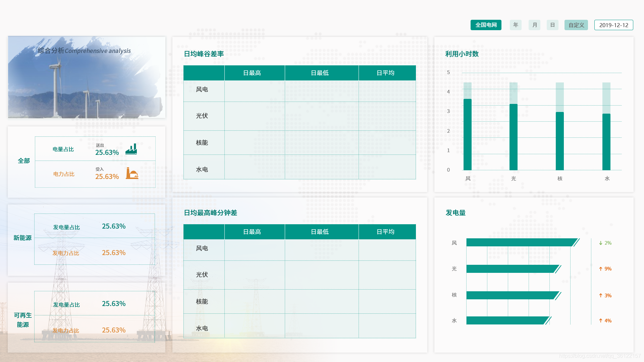The width and height of the screenshot is (644, 362).
Task: Click the up arrow next to 9%
Action: (601, 269)
